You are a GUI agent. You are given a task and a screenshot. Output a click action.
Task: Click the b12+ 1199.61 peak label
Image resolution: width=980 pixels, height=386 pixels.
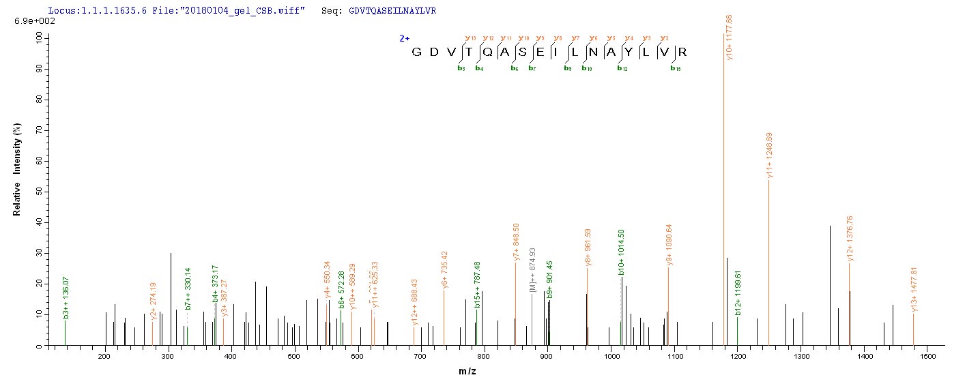point(738,295)
